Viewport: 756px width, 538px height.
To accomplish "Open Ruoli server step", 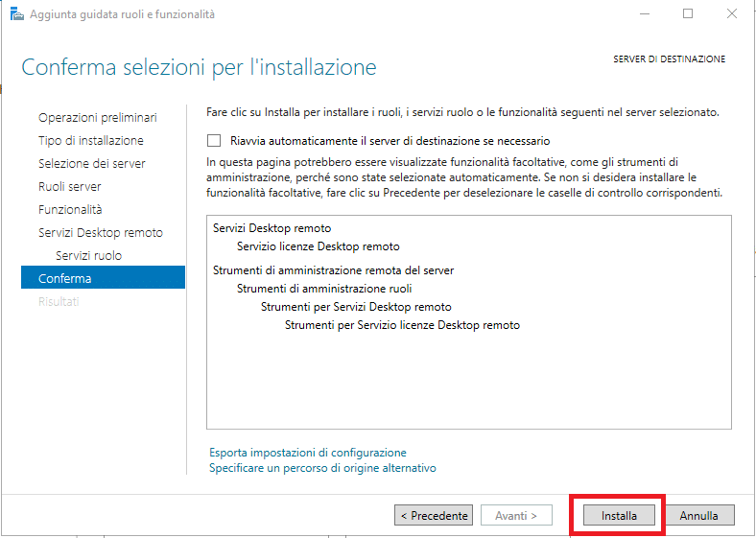I will point(70,187).
